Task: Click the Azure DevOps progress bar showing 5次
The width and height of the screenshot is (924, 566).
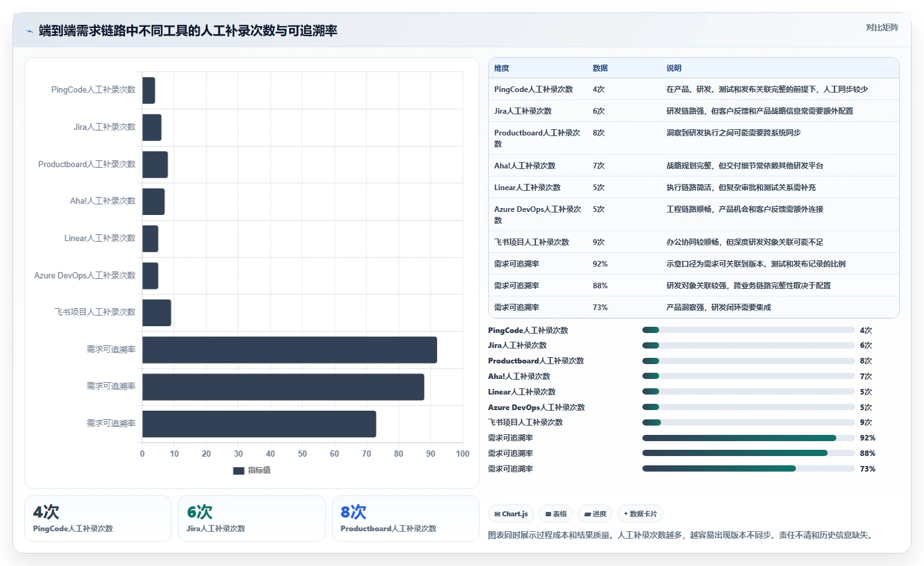Action: (749, 407)
